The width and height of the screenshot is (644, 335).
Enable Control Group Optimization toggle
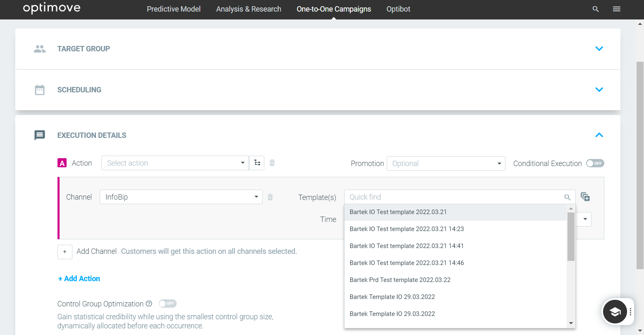[168, 304]
